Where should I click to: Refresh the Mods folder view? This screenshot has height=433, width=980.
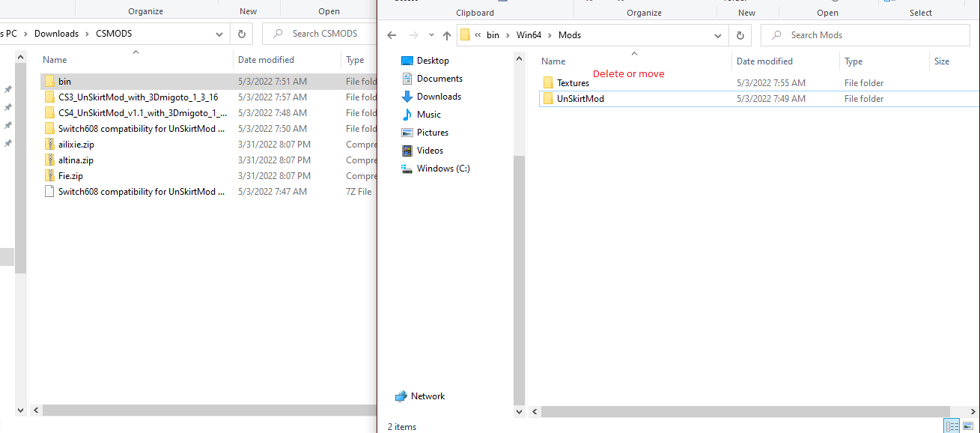740,35
